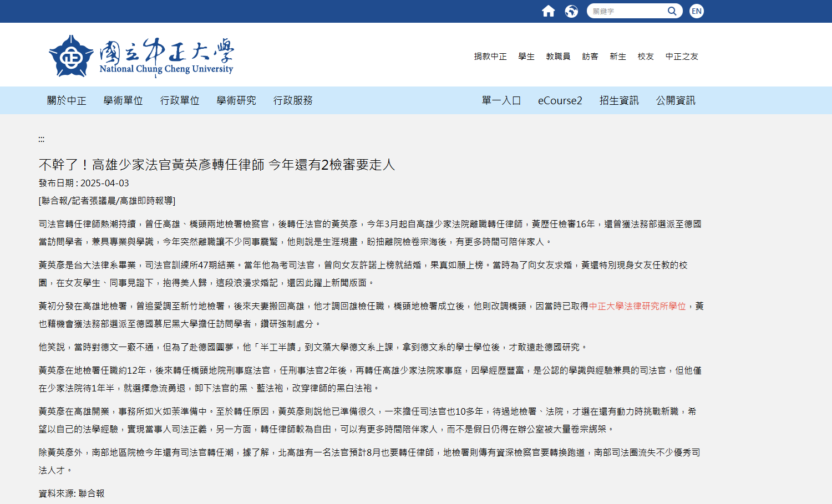
Task: Open 公開資訊 page
Action: (676, 100)
